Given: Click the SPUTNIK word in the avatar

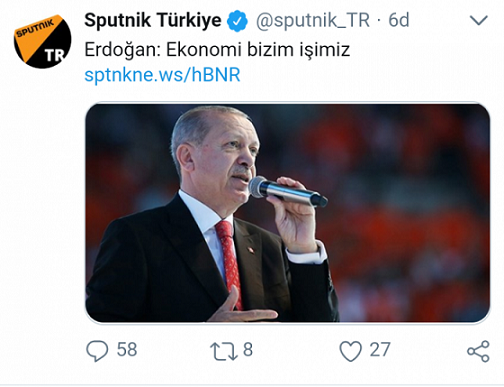Looking at the screenshot, I should coord(36,28).
